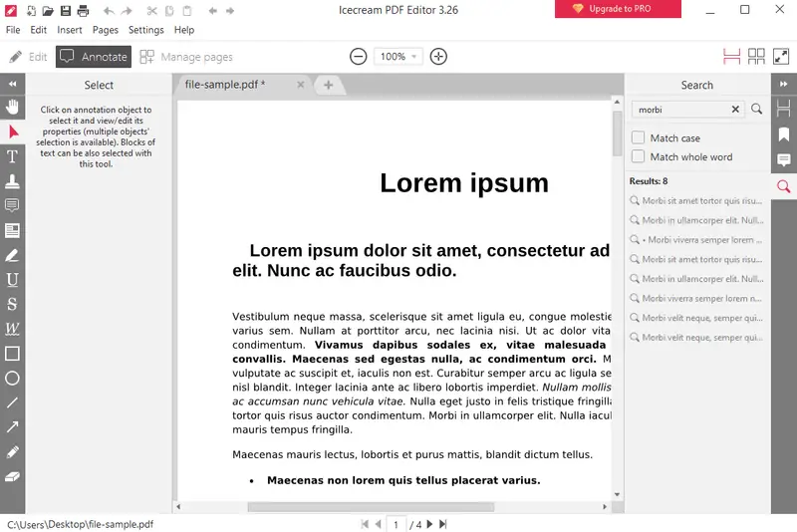Switch to Annotate mode
Viewport: 797px width, 532px height.
(x=94, y=57)
